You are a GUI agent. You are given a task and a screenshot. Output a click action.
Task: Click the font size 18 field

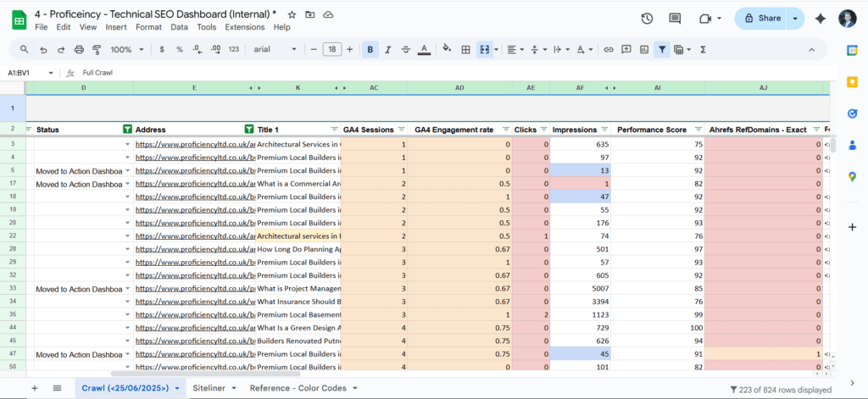[x=331, y=50]
